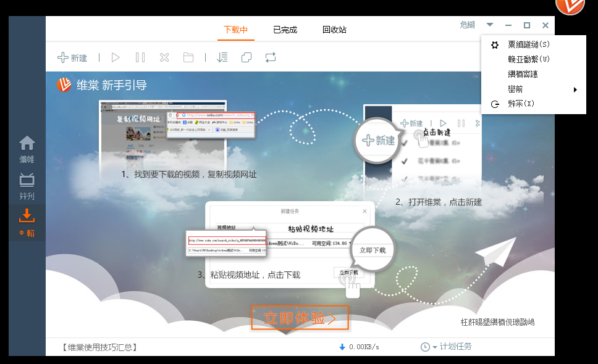
Task: Open settings menu entry with gear icon
Action: pos(534,44)
